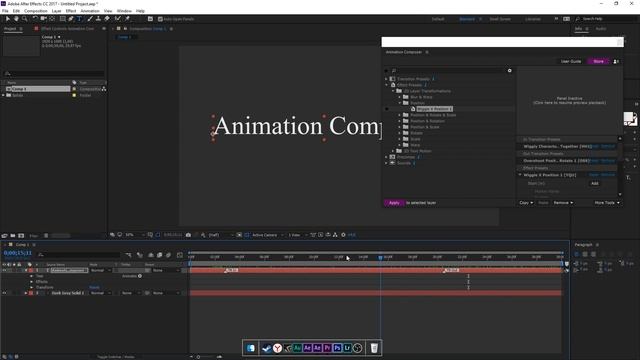
Task: Open the Animation Composer user account icon
Action: pyautogui.click(x=616, y=61)
